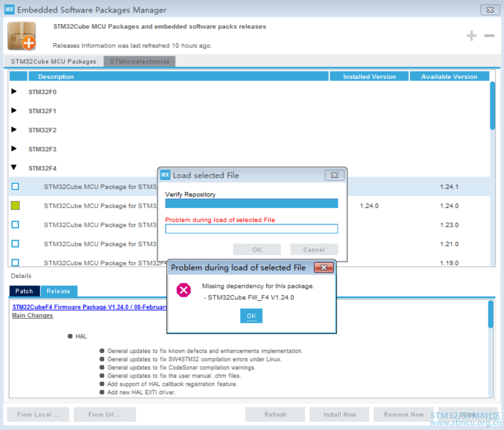Viewport: 504px width, 430px height.
Task: Confirm the missing dependency error with OK
Action: point(251,316)
